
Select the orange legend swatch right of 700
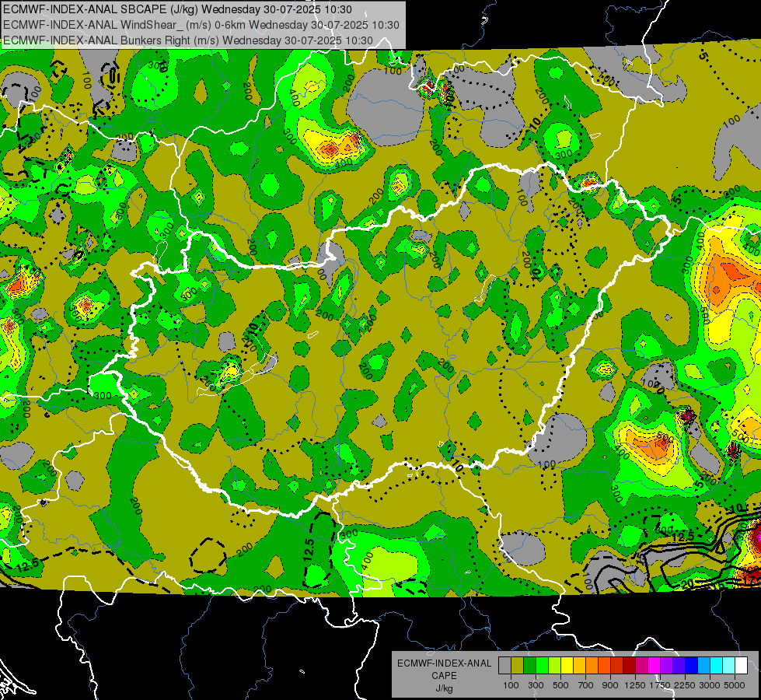point(592,666)
